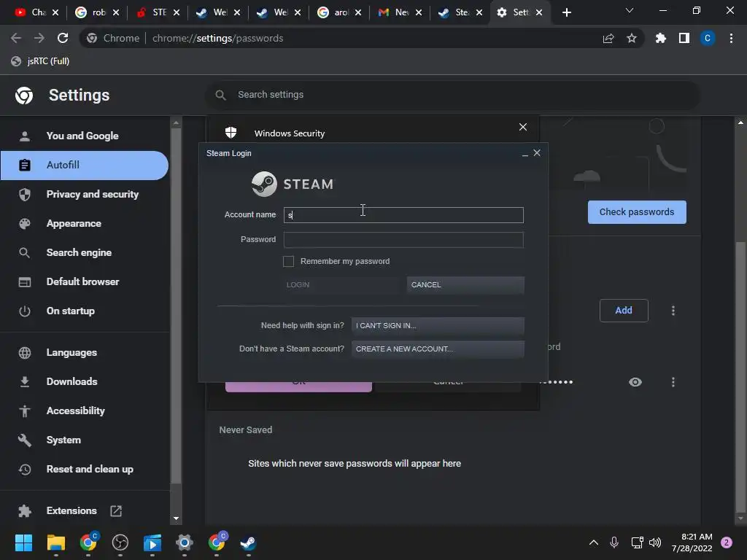Go back to previous page

coord(16,38)
